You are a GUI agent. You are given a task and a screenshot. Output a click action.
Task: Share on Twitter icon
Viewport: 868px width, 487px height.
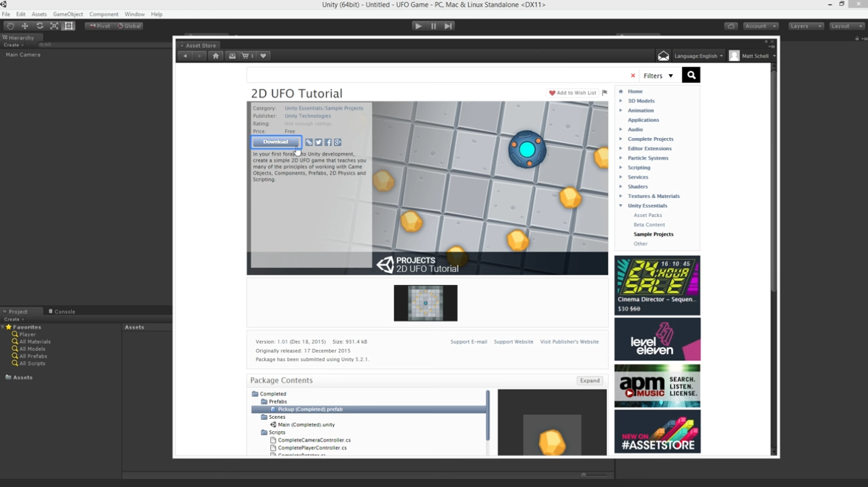319,143
